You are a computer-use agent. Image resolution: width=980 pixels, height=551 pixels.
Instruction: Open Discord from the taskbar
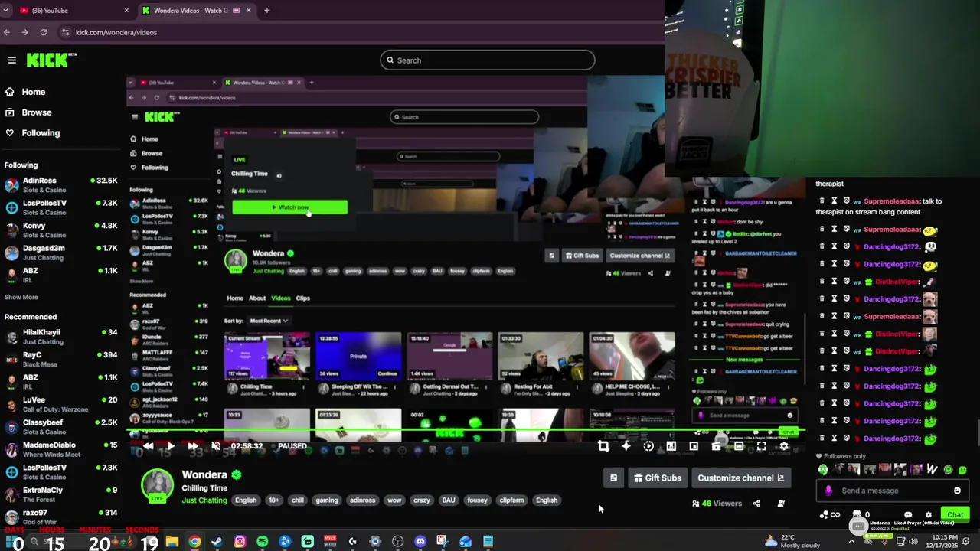coord(420,542)
